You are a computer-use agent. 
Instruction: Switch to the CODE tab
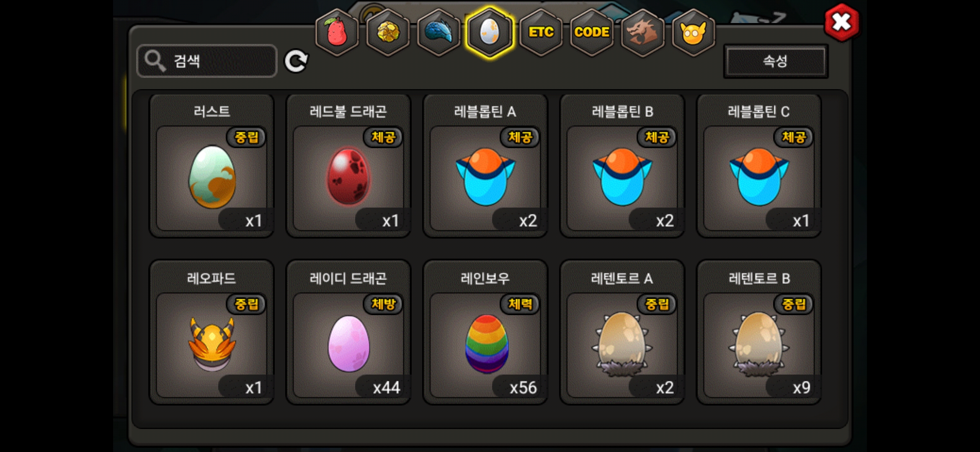(591, 32)
